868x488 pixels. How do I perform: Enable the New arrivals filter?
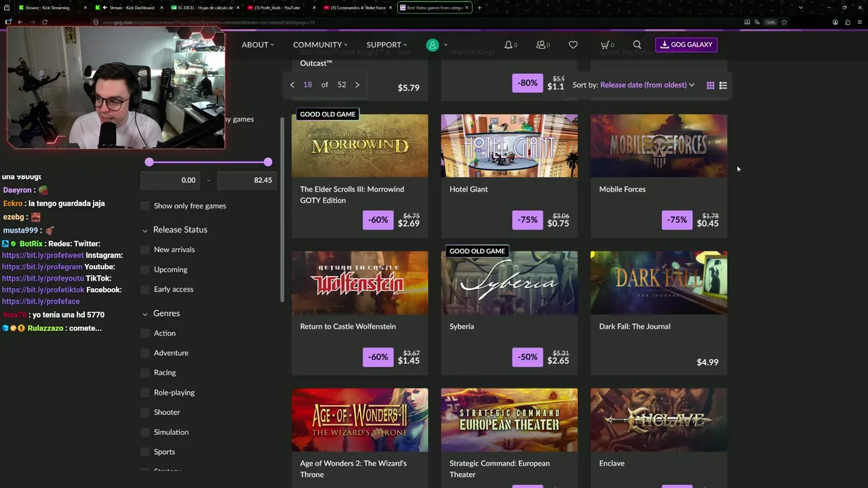[x=144, y=249]
